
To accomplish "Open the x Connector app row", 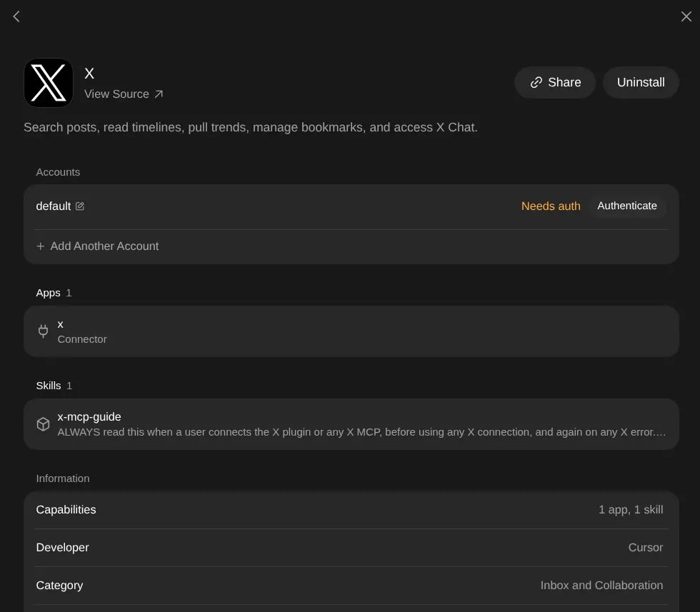I will [x=351, y=331].
